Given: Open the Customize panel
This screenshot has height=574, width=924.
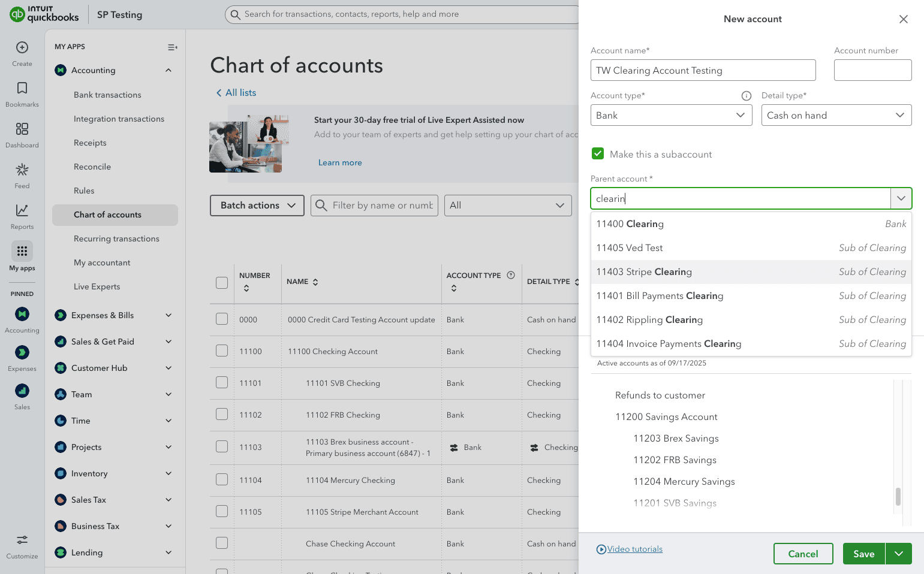Looking at the screenshot, I should tap(22, 544).
